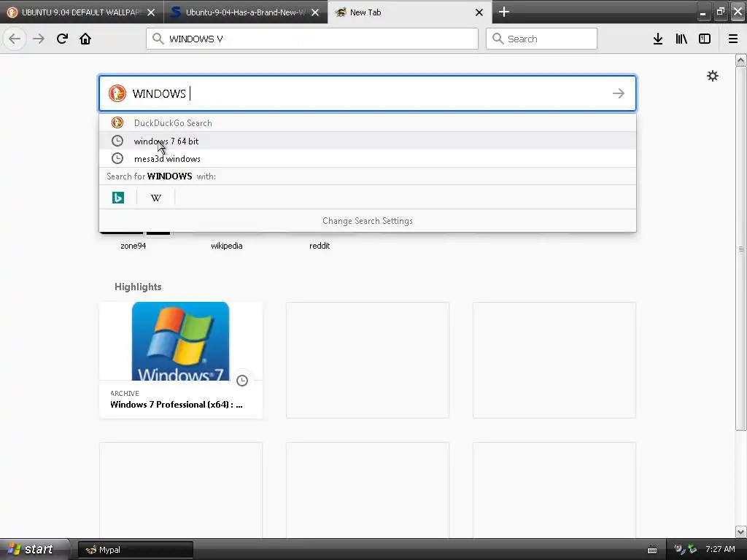Focus the DuckDuckGo search box with WINDOWS
The height and width of the screenshot is (560, 747).
[x=368, y=93]
